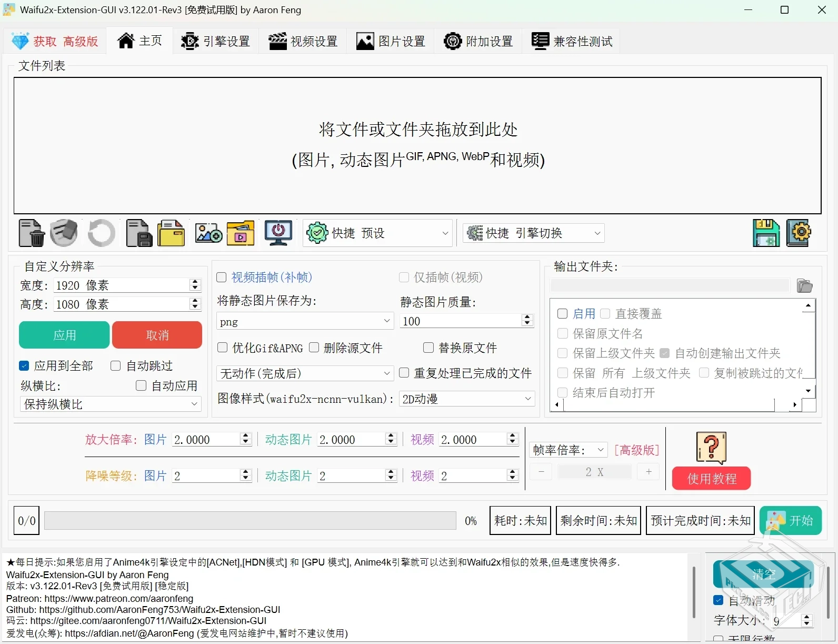The image size is (838, 644).
Task: Click the file list drop area
Action: [417, 145]
